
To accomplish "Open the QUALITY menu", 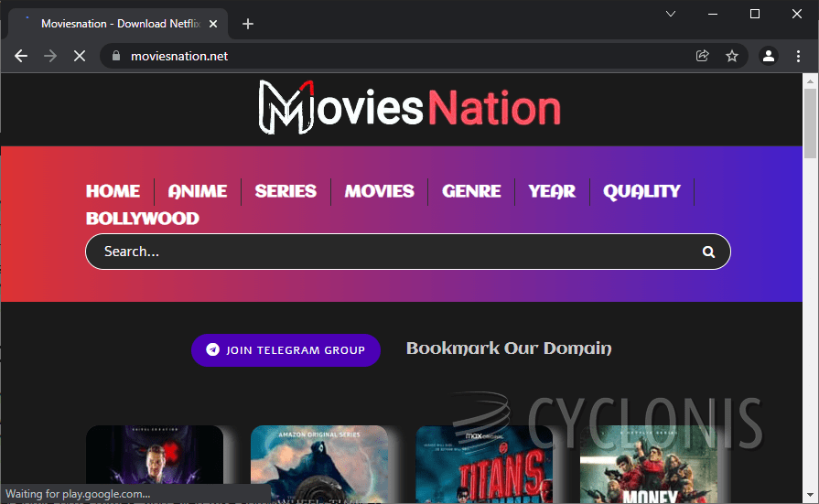I will click(641, 191).
